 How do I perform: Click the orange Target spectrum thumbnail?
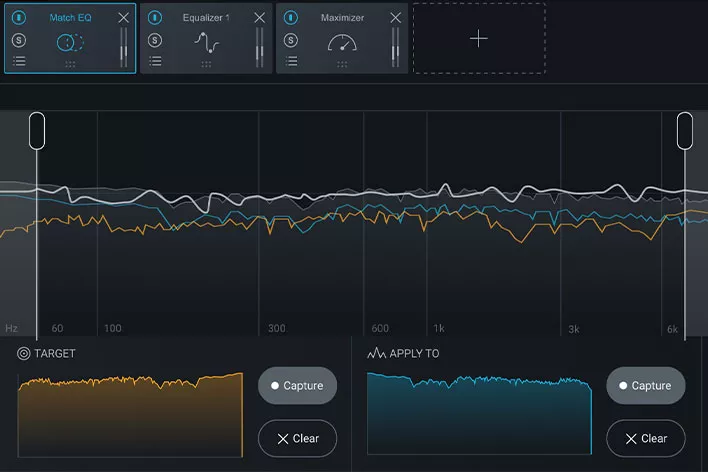coord(130,415)
